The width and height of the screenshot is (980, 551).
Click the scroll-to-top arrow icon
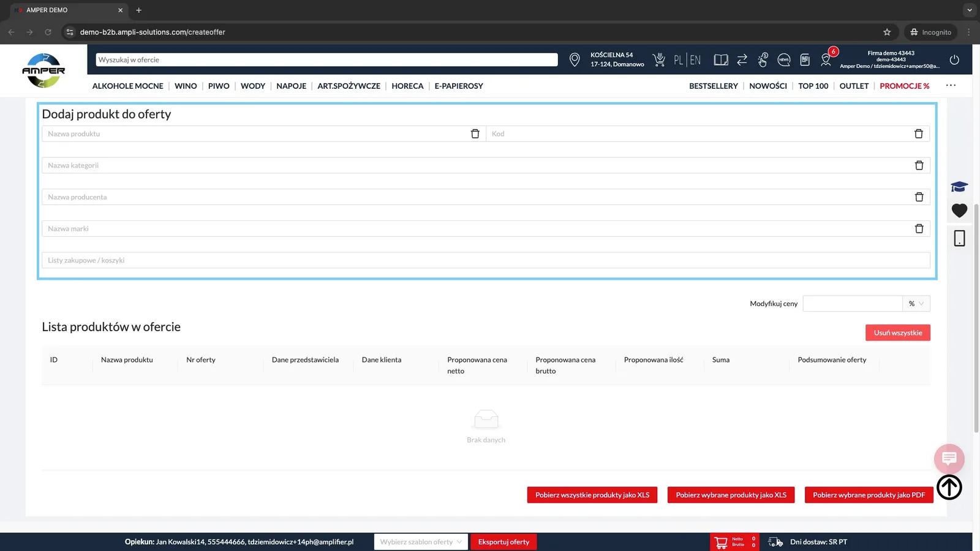949,487
